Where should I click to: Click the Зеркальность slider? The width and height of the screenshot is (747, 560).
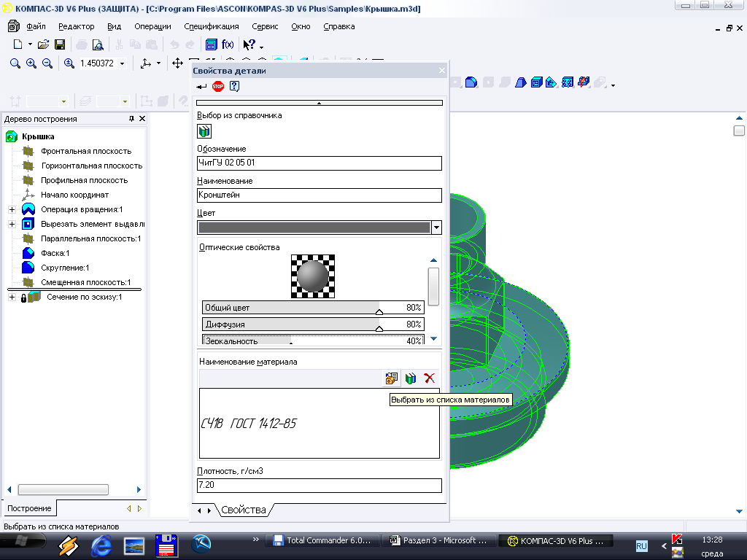click(x=313, y=340)
